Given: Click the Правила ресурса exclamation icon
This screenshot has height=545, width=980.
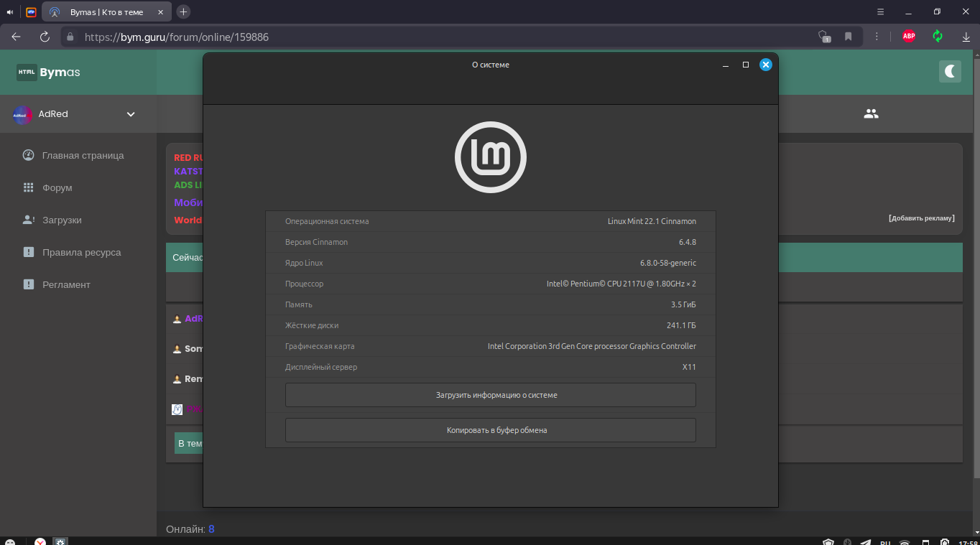Looking at the screenshot, I should (29, 252).
